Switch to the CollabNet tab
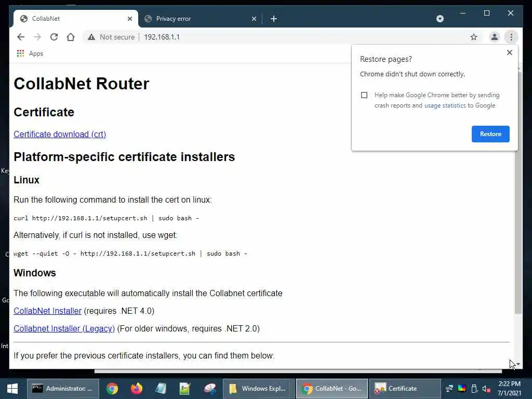The width and height of the screenshot is (532, 399). click(76, 19)
